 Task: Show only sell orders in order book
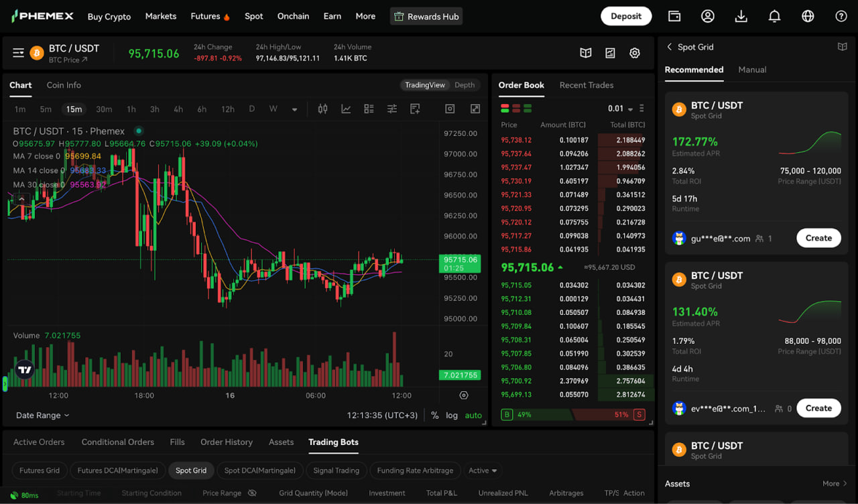(516, 109)
